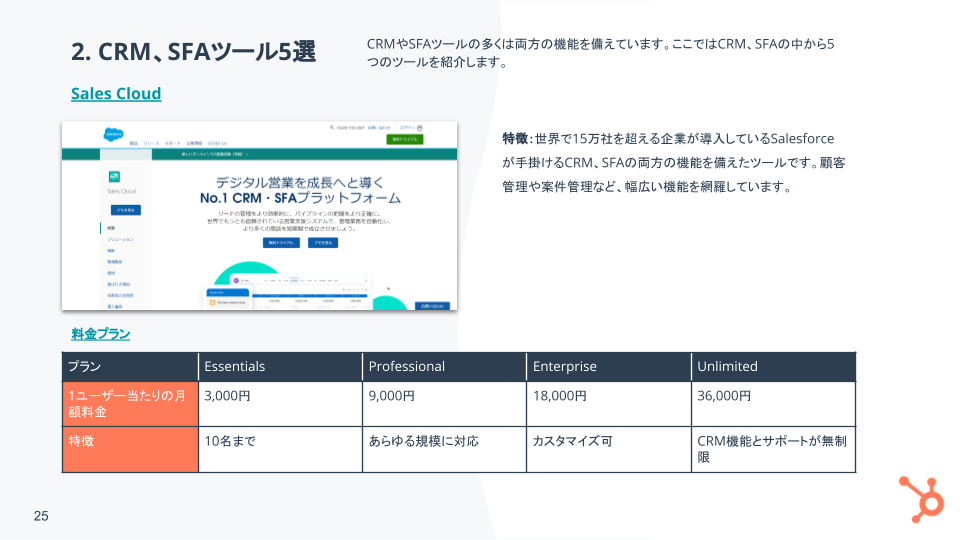The image size is (960, 540).
Task: Click the Professional column header
Action: (x=444, y=367)
